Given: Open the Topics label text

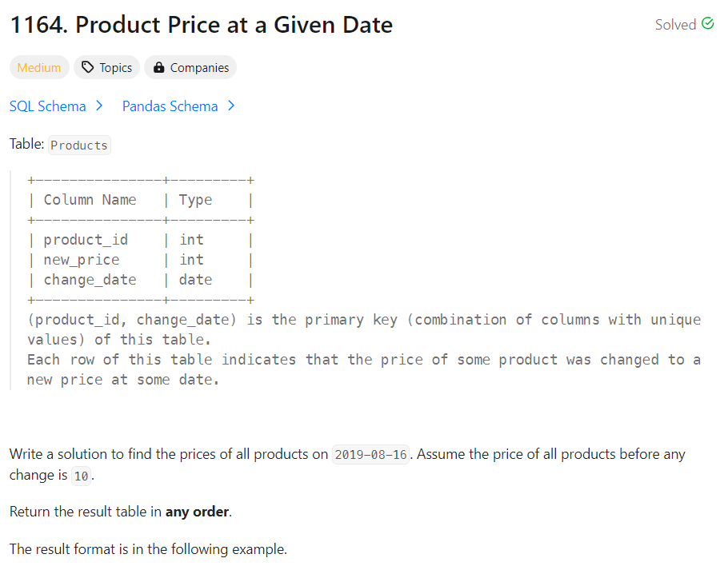Looking at the screenshot, I should point(116,68).
